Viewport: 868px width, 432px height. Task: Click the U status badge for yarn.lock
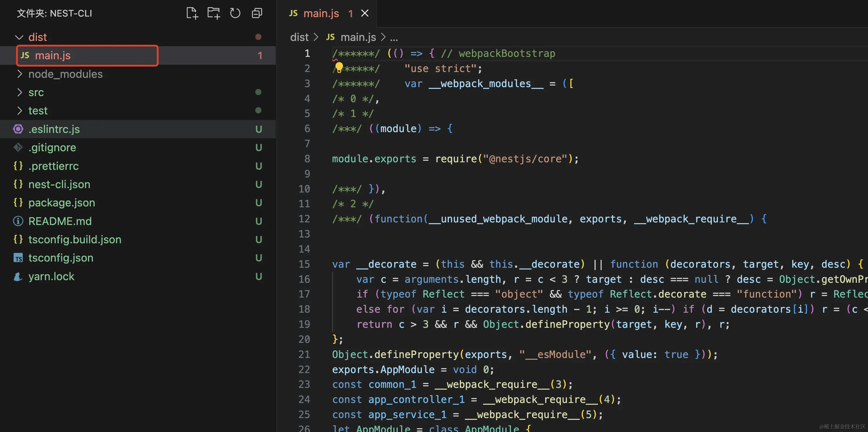[x=259, y=276]
